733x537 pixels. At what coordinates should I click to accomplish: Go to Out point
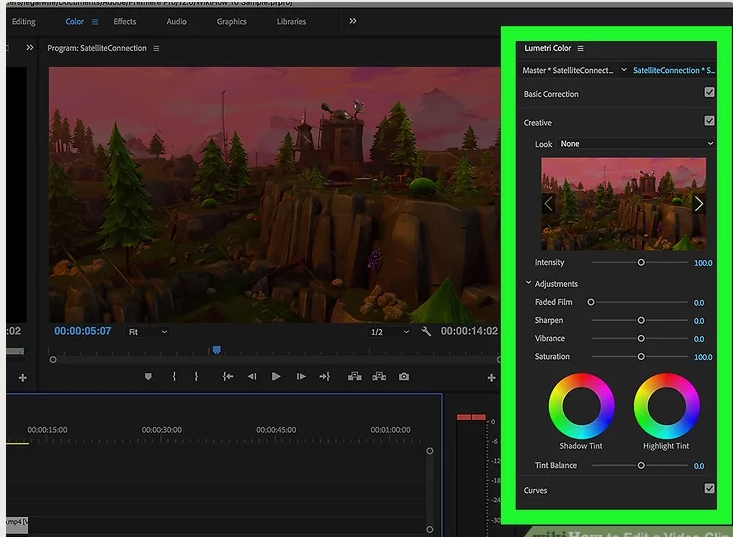tap(324, 377)
